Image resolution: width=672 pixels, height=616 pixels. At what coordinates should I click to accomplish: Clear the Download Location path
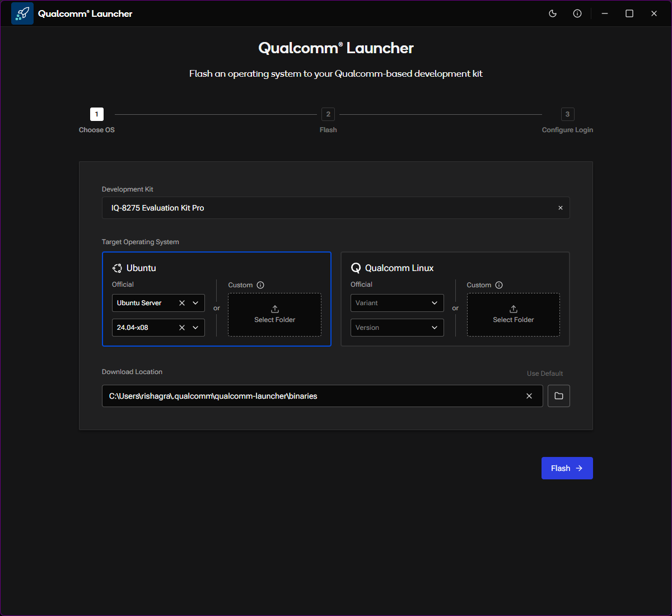pyautogui.click(x=529, y=396)
